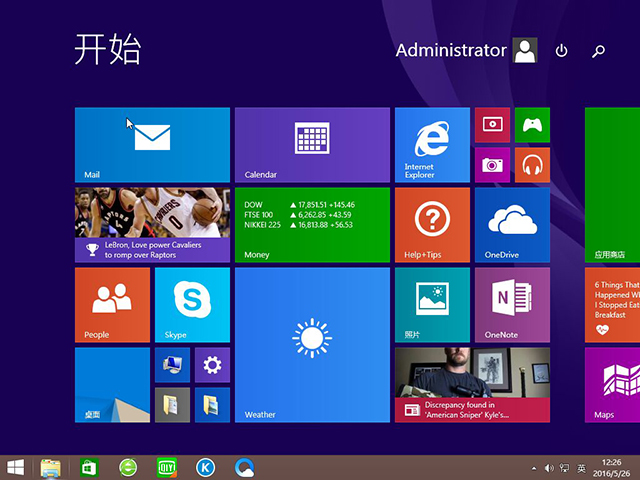Viewport: 640px width, 480px height.
Task: Launch the Internet Explorer tile
Action: pos(432,145)
